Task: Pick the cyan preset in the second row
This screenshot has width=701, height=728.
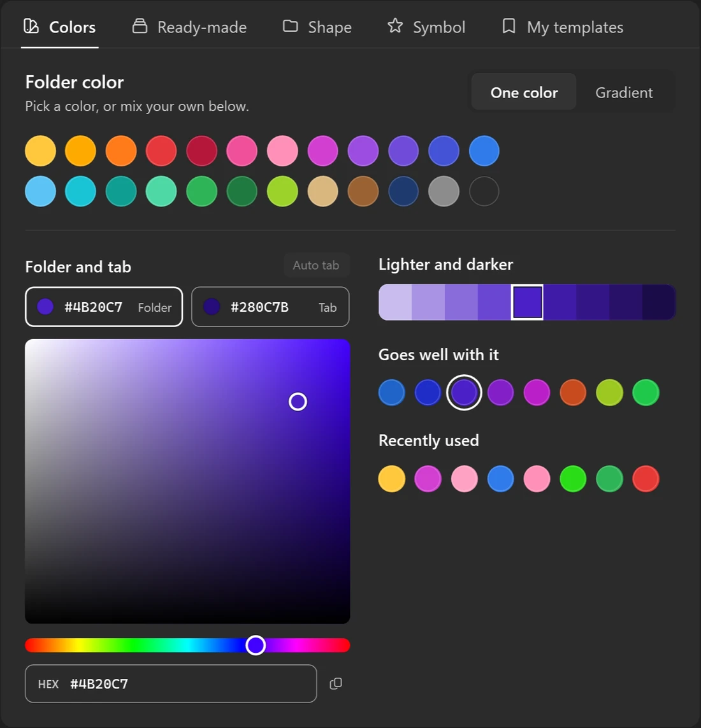Action: [x=81, y=191]
